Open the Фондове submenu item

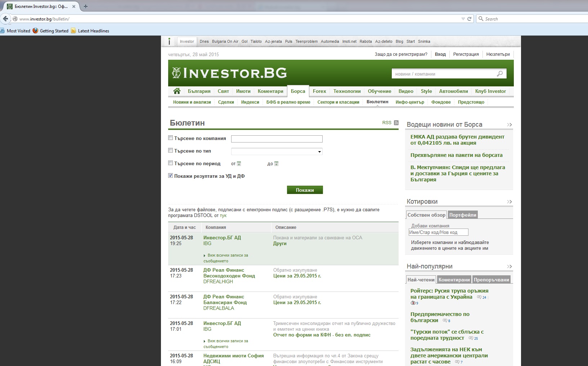441,102
